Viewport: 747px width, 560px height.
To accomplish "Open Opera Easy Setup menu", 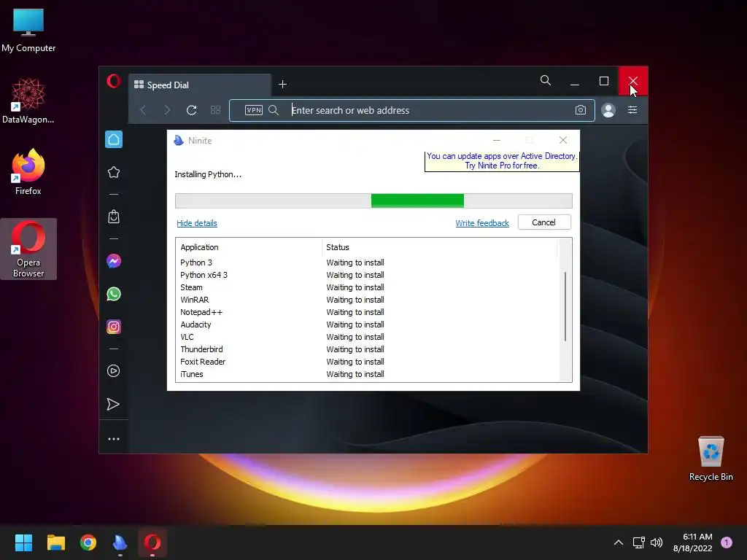I will pyautogui.click(x=632, y=110).
